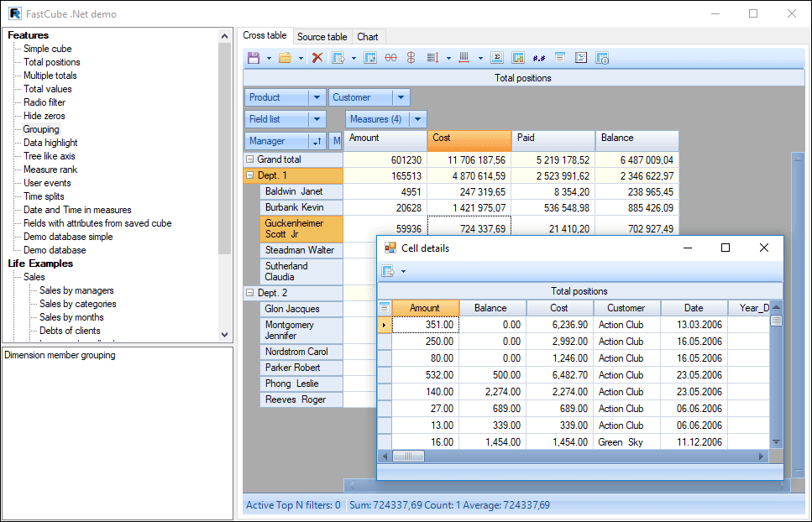812x522 pixels.
Task: Click the cube information icon
Action: [602, 58]
